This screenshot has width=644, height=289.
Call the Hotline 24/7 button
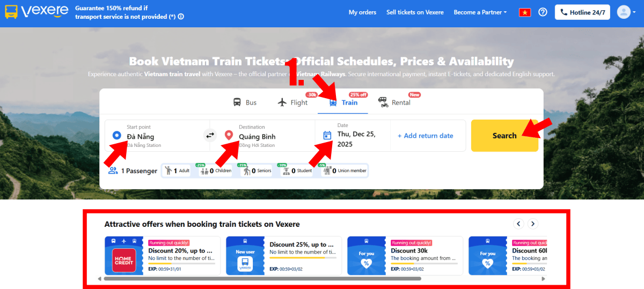[582, 12]
